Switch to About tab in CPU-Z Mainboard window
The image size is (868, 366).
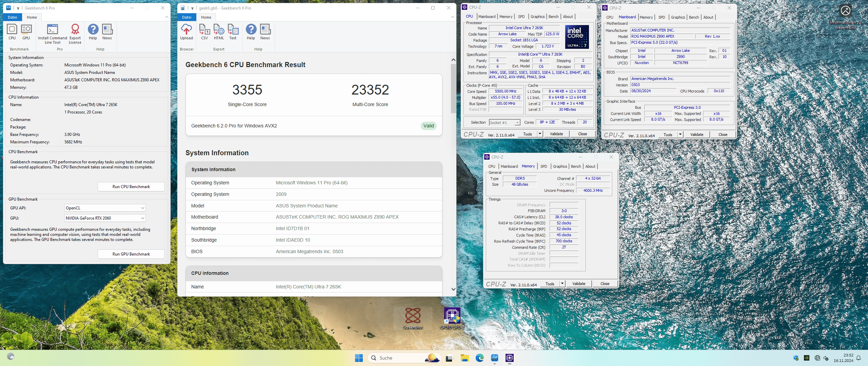click(x=708, y=17)
